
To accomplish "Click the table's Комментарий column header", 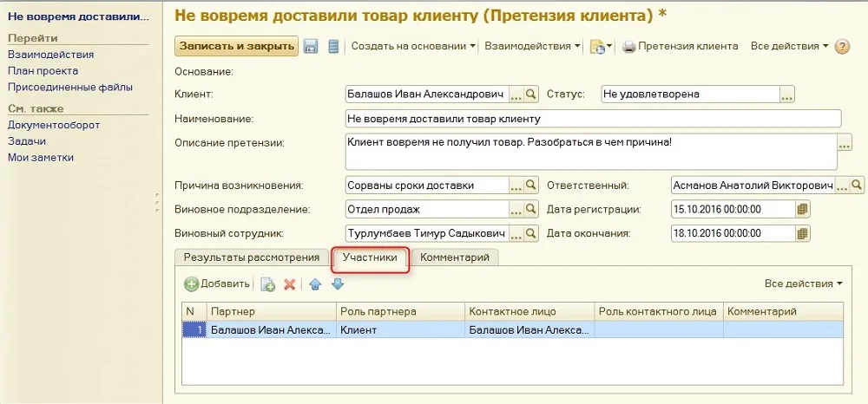I will 783,312.
